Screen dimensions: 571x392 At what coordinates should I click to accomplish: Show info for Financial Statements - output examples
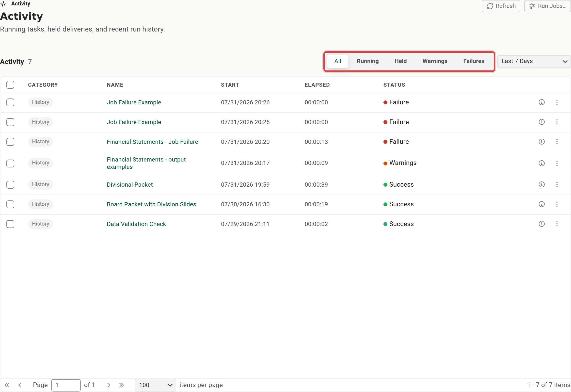(541, 163)
